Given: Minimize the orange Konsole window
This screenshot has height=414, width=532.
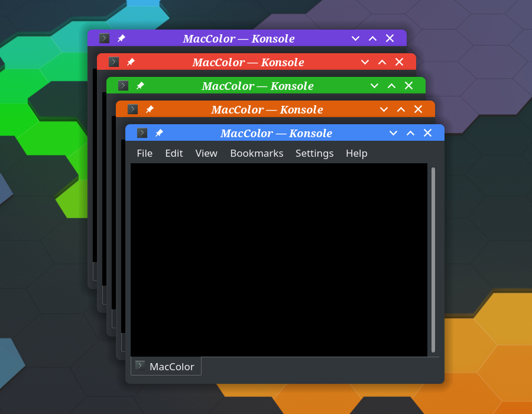Looking at the screenshot, I should [384, 109].
